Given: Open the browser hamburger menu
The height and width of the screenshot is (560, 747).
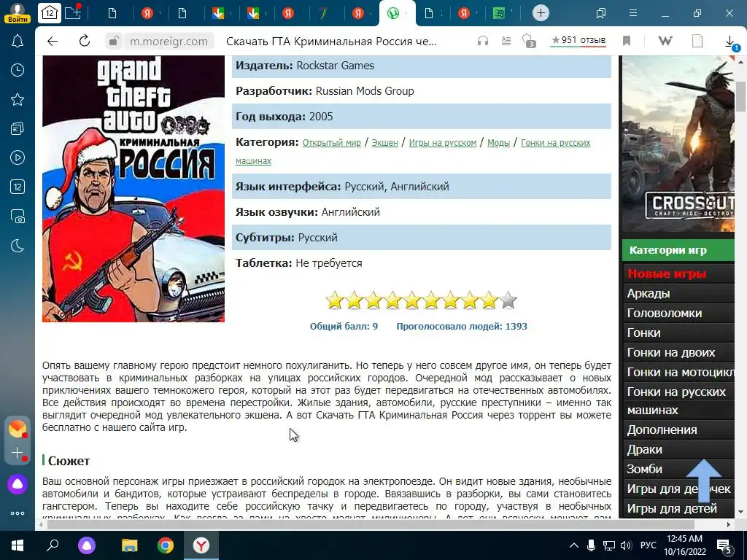Looking at the screenshot, I should (633, 13).
